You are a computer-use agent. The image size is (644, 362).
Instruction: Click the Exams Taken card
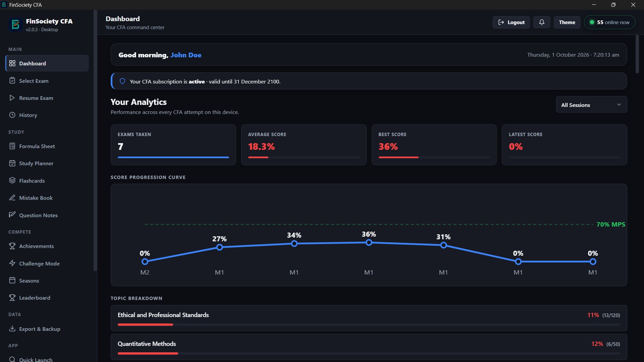(x=173, y=145)
